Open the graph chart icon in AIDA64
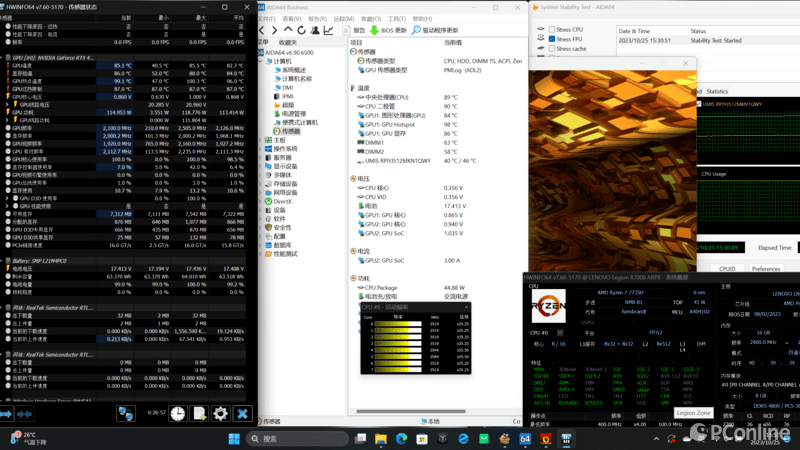The height and width of the screenshot is (450, 800). tap(329, 31)
